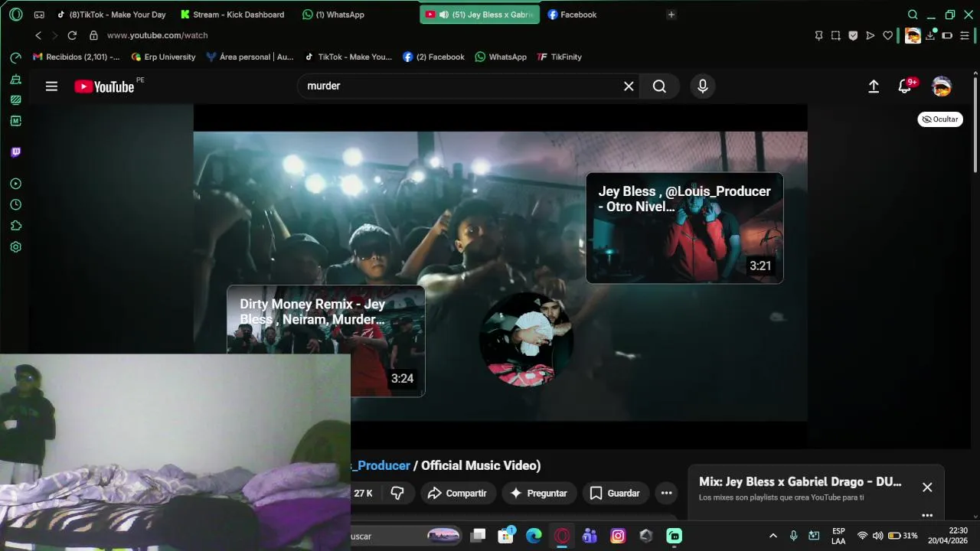Clear the search box text 'murder'
This screenshot has width=980, height=551.
pyautogui.click(x=629, y=86)
